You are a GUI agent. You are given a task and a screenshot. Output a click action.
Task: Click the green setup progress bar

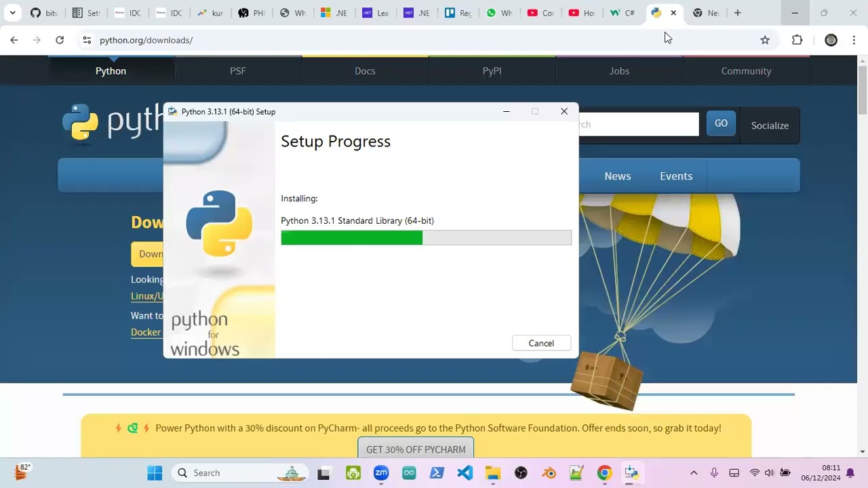pyautogui.click(x=426, y=237)
